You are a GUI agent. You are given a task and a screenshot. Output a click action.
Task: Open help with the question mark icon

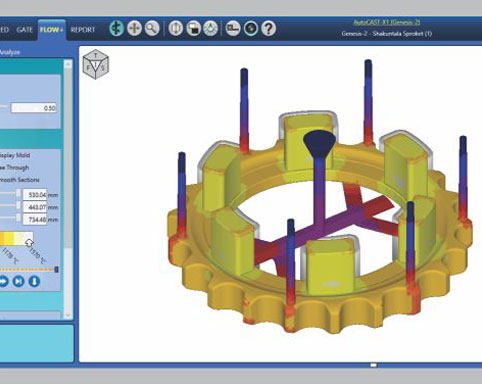point(268,28)
